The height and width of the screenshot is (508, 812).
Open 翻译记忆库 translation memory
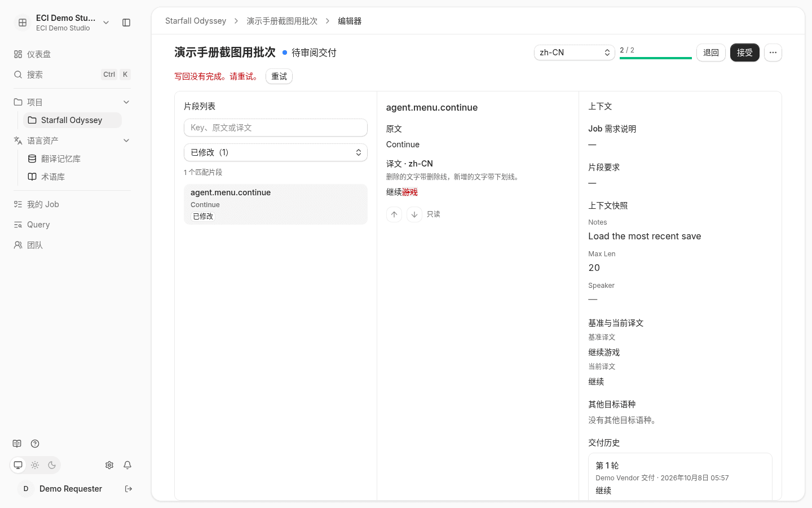pos(72,159)
